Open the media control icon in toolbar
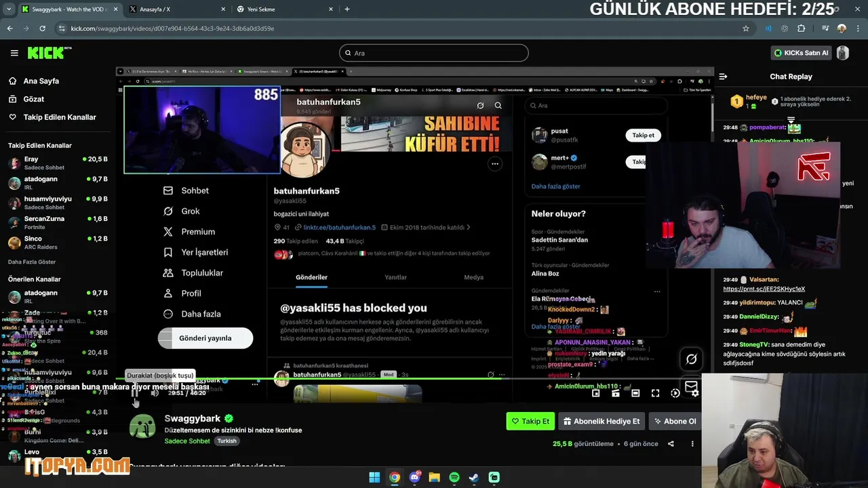The image size is (868, 488). [825, 28]
